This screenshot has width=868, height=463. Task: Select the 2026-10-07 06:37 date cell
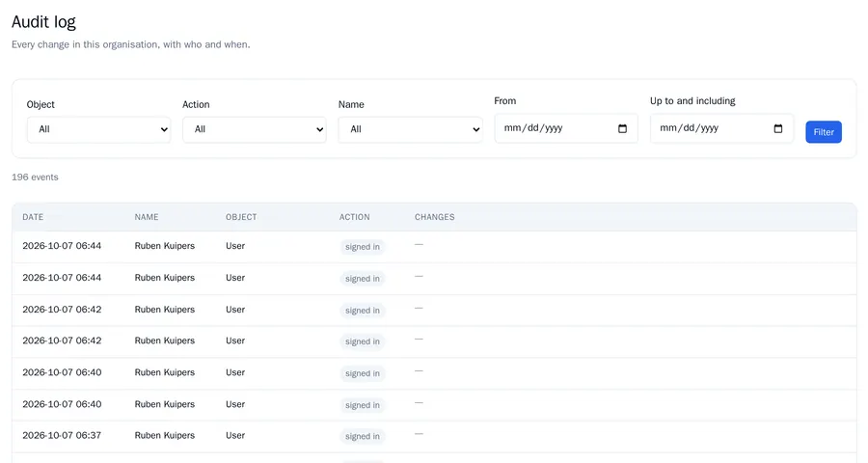point(62,435)
